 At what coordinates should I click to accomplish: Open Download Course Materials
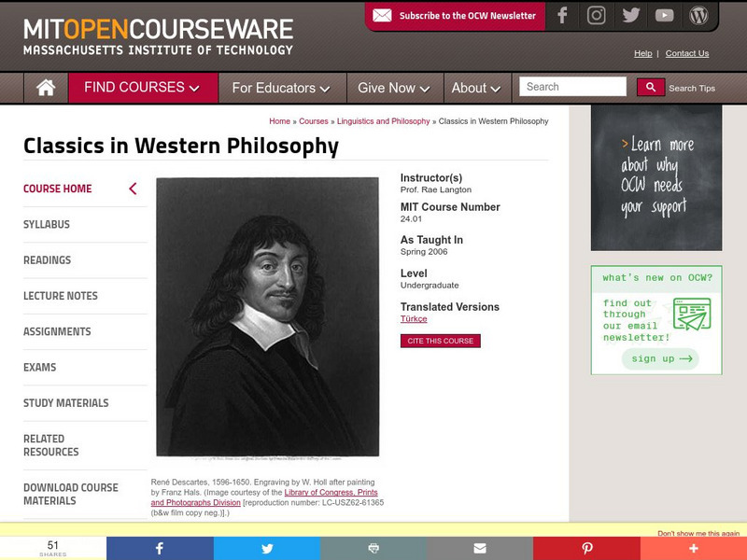[71, 495]
